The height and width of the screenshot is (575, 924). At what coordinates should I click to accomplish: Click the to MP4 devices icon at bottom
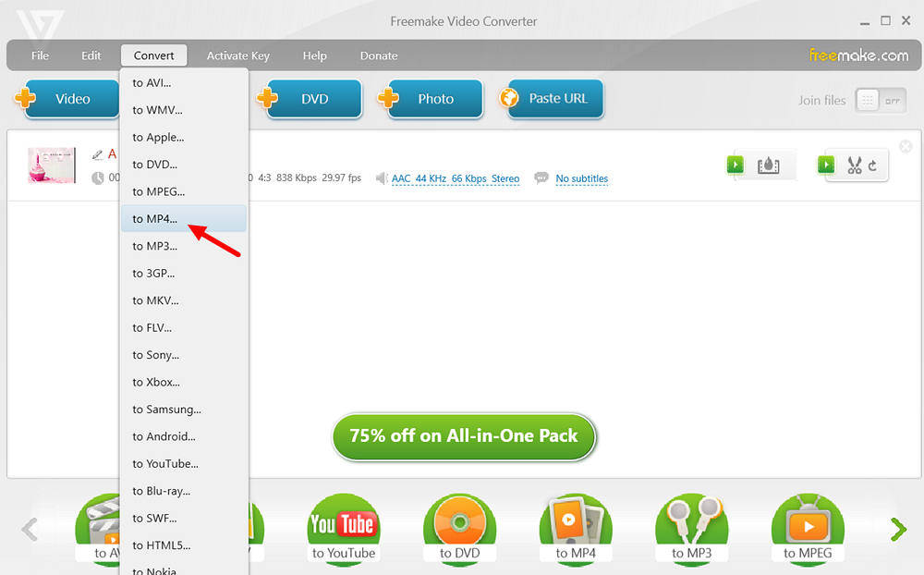click(576, 529)
